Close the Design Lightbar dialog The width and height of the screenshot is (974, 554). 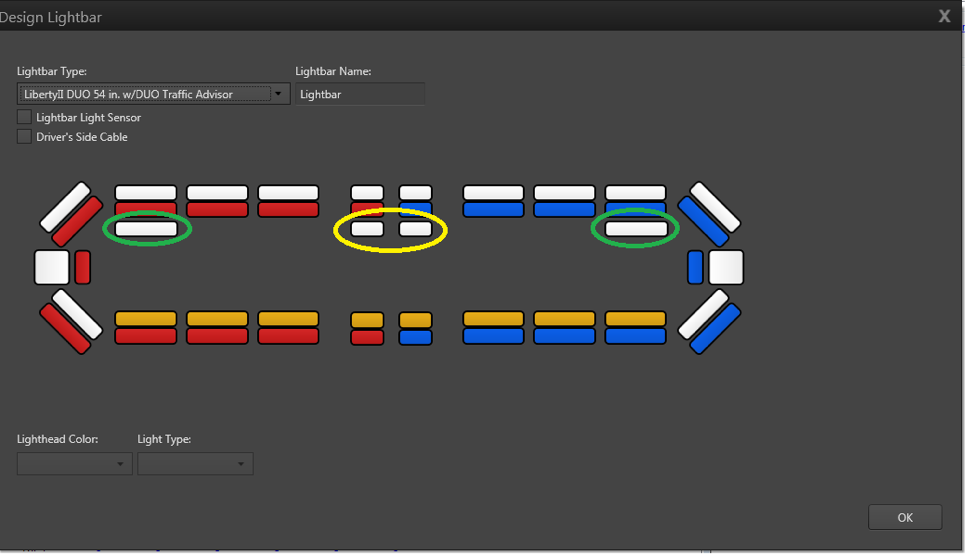(944, 16)
